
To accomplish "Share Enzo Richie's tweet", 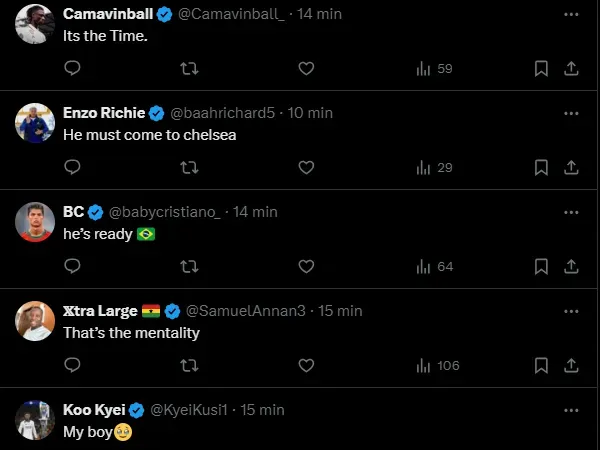I will click(x=571, y=168).
